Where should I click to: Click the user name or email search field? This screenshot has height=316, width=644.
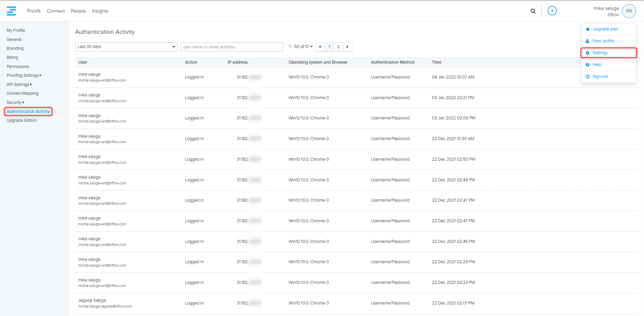click(x=231, y=47)
